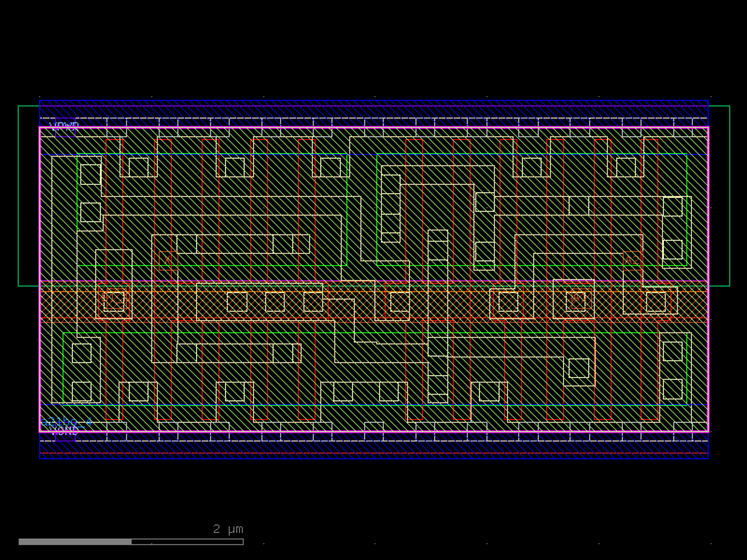
Task: Click the purple pin box under VGND
Action: click(65, 437)
